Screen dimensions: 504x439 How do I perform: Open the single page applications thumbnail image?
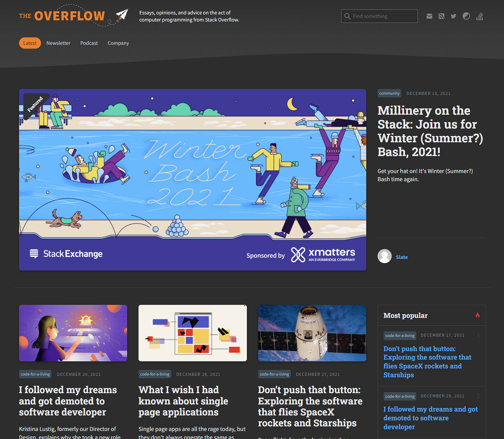[x=193, y=333]
